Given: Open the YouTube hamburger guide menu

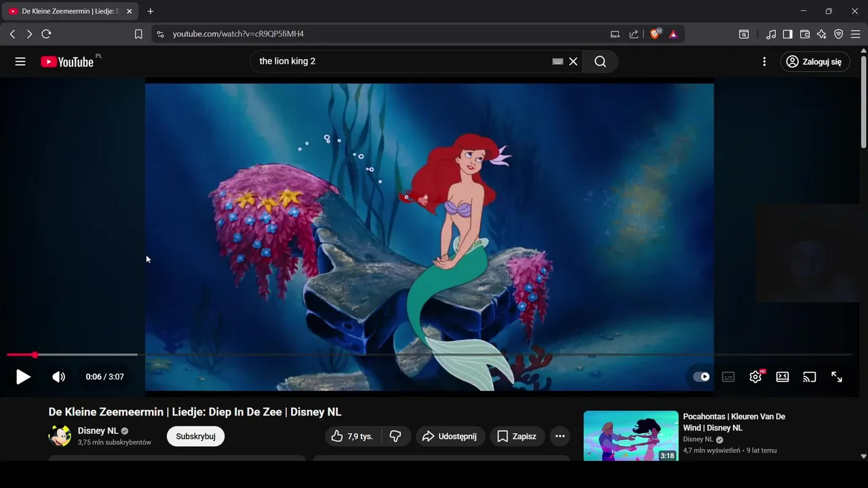Looking at the screenshot, I should pyautogui.click(x=20, y=62).
